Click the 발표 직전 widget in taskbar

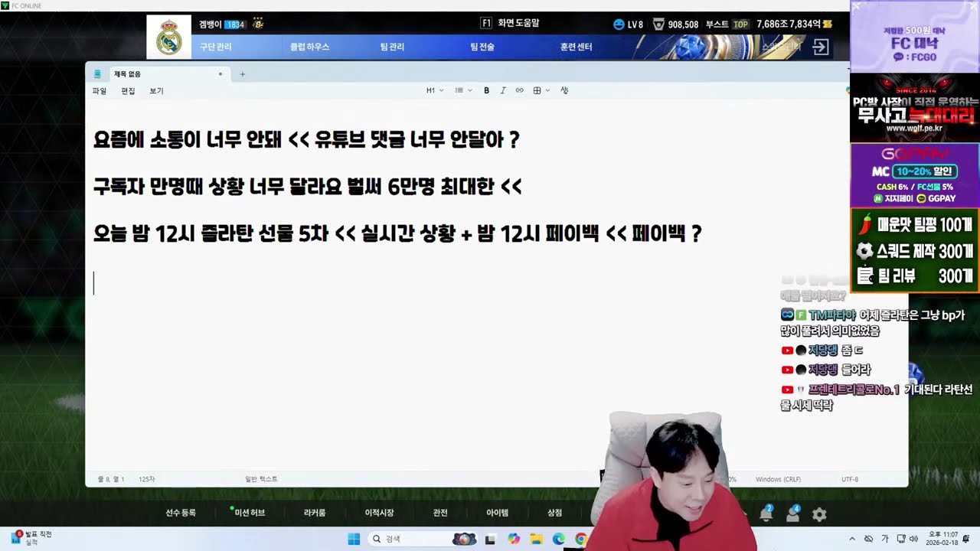click(x=32, y=538)
